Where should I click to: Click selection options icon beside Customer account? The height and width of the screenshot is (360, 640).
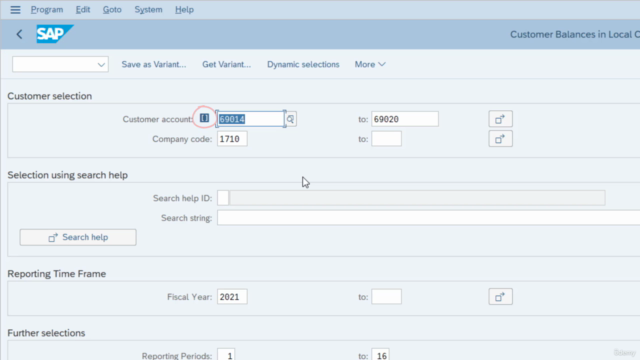(204, 118)
